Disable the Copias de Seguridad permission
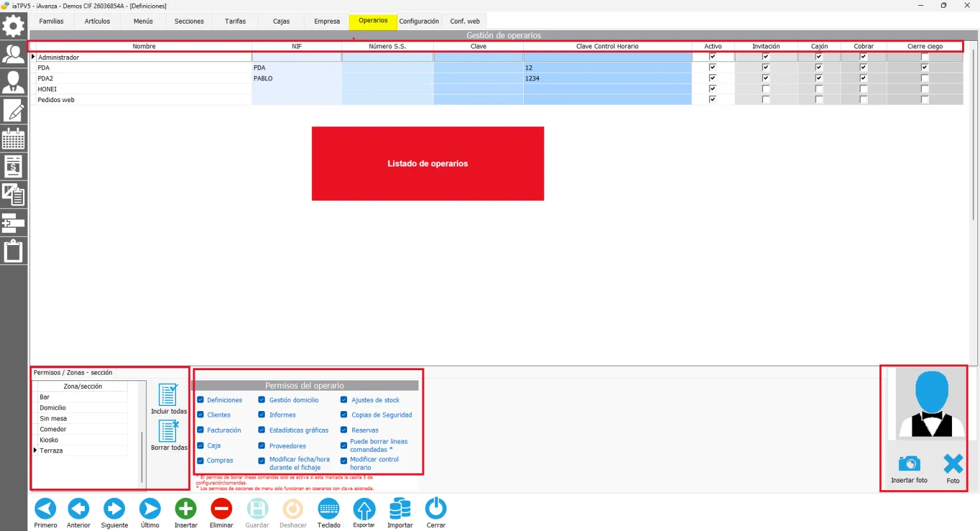This screenshot has width=980, height=531. pyautogui.click(x=344, y=415)
